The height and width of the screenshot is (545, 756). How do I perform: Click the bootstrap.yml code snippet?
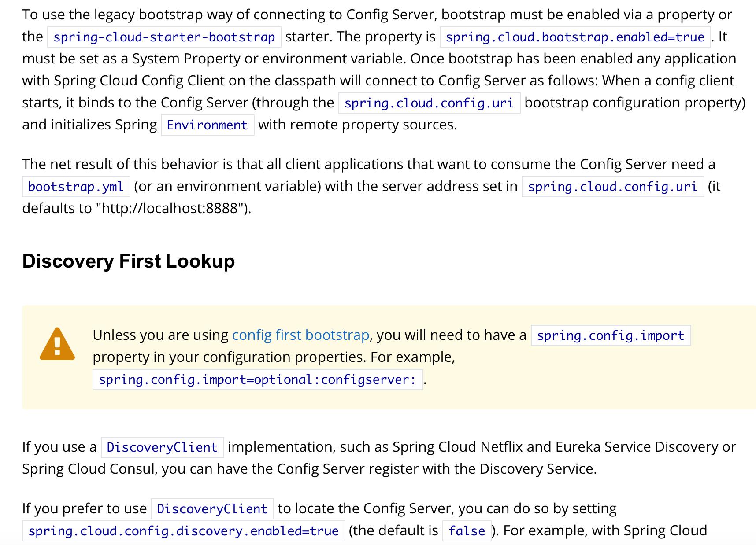pyautogui.click(x=76, y=187)
